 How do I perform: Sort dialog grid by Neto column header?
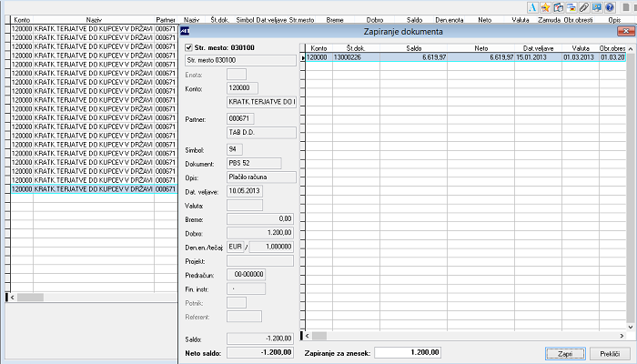(x=481, y=48)
